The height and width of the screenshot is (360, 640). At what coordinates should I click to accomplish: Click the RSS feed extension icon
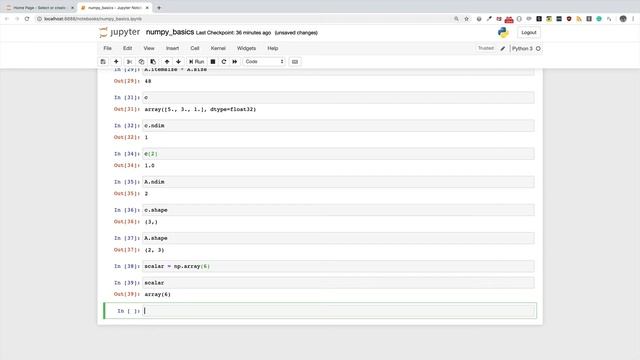[x=579, y=19]
